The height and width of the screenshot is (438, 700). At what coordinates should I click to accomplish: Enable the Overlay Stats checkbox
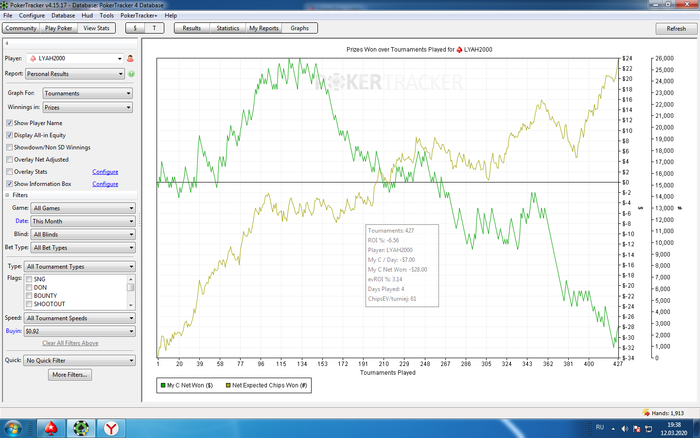pos(9,171)
